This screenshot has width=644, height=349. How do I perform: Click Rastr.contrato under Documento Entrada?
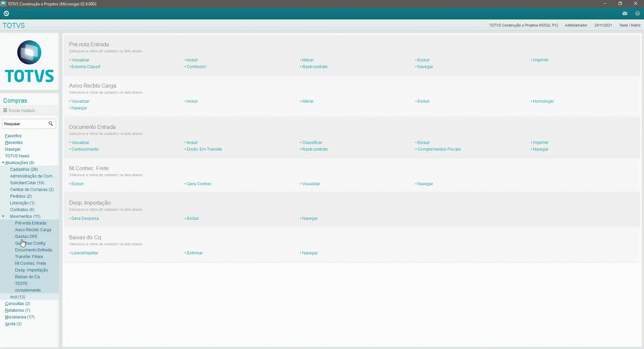315,149
